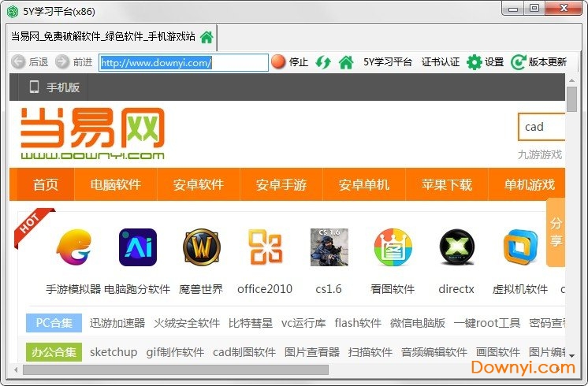
Task: Open the 安卓软件 navigation item
Action: (x=199, y=184)
